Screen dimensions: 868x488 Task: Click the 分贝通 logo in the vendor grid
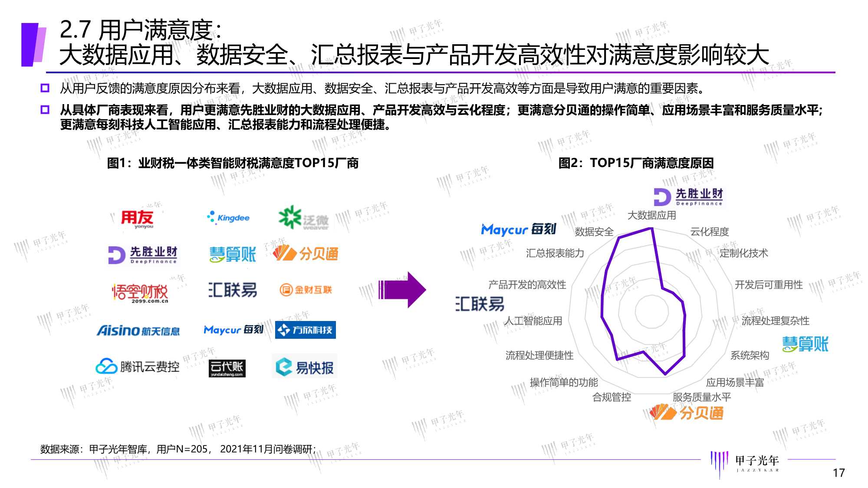[306, 253]
